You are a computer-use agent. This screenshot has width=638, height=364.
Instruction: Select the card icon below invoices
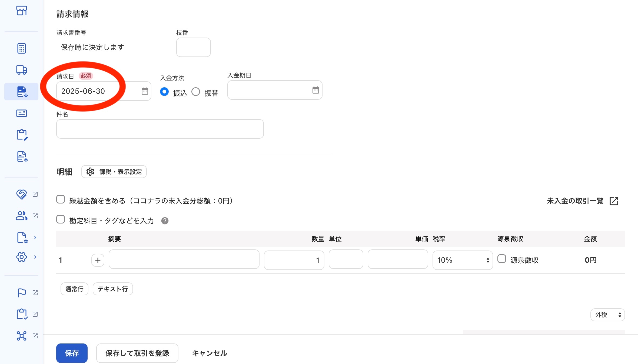(21, 113)
